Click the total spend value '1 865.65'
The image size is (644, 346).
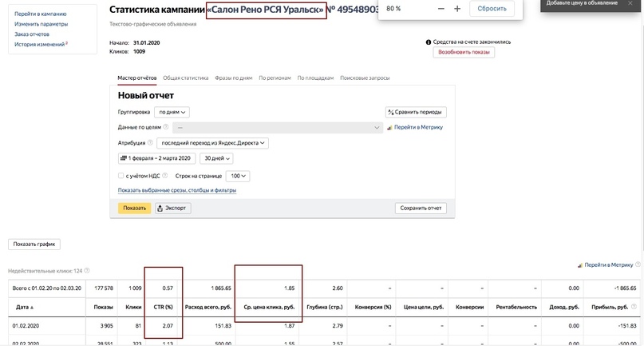pos(221,288)
